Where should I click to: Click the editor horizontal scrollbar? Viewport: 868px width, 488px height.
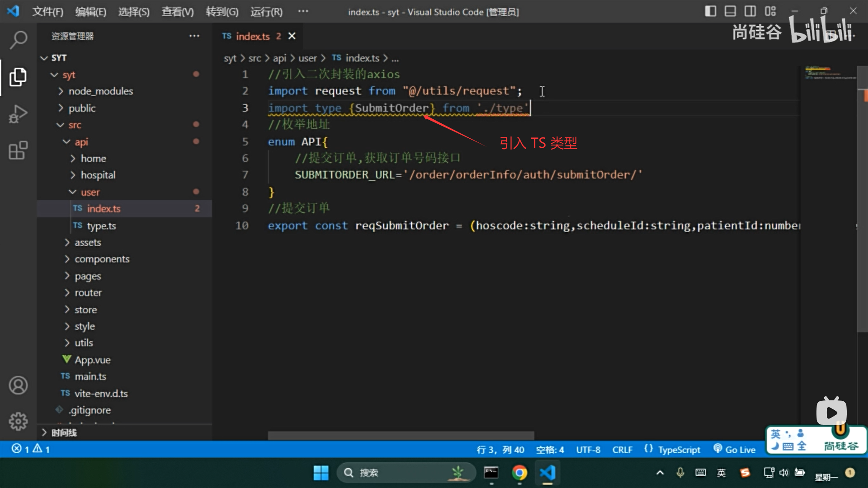[x=401, y=436]
